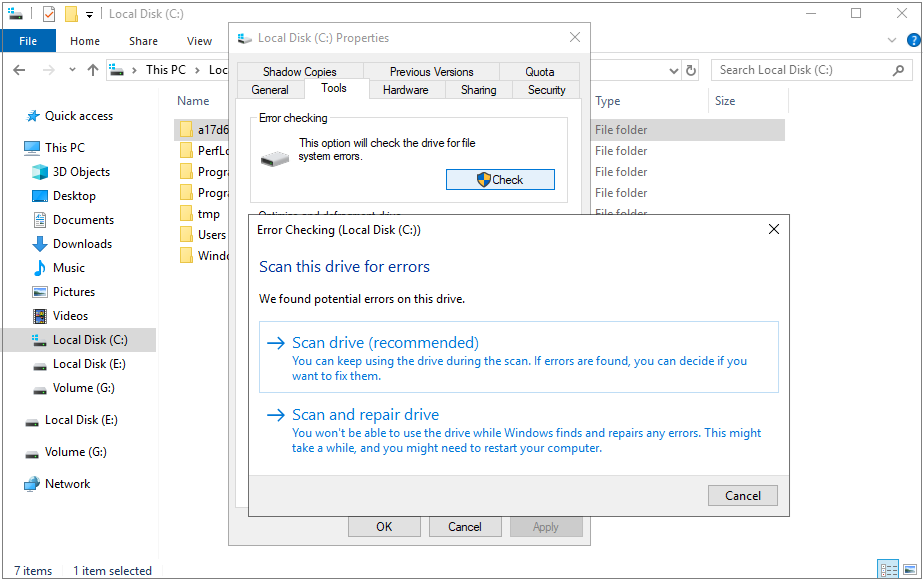
Task: Select Network in navigation pane
Action: click(x=68, y=484)
